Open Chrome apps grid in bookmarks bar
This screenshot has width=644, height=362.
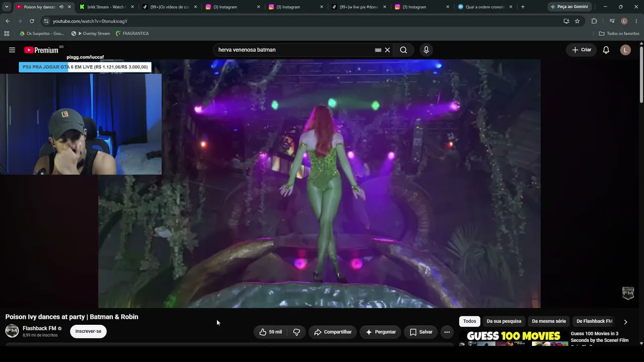point(7,33)
